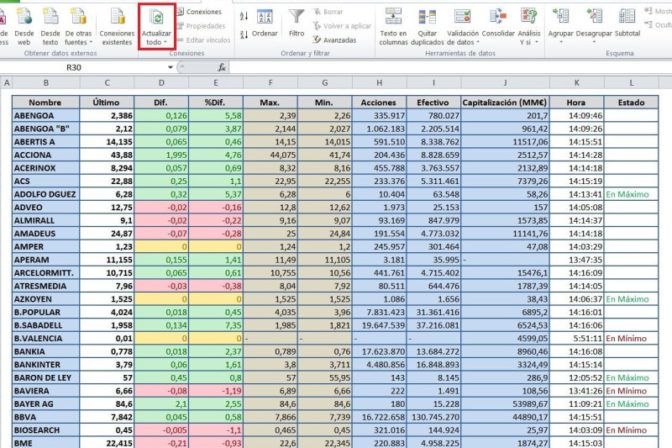This screenshot has width=672, height=448.
Task: Click the Último header cell
Action: [107, 102]
